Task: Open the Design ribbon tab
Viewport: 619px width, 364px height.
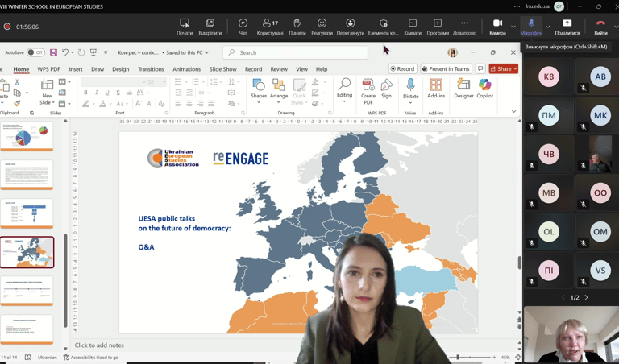Action: (120, 69)
